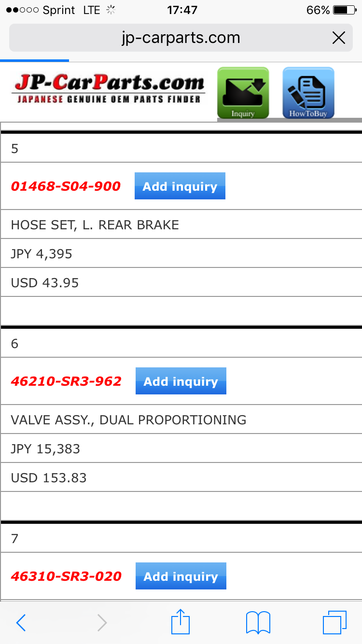Tap HOSE SET, L. REAR BRAKE description
The image size is (362, 644).
95,225
